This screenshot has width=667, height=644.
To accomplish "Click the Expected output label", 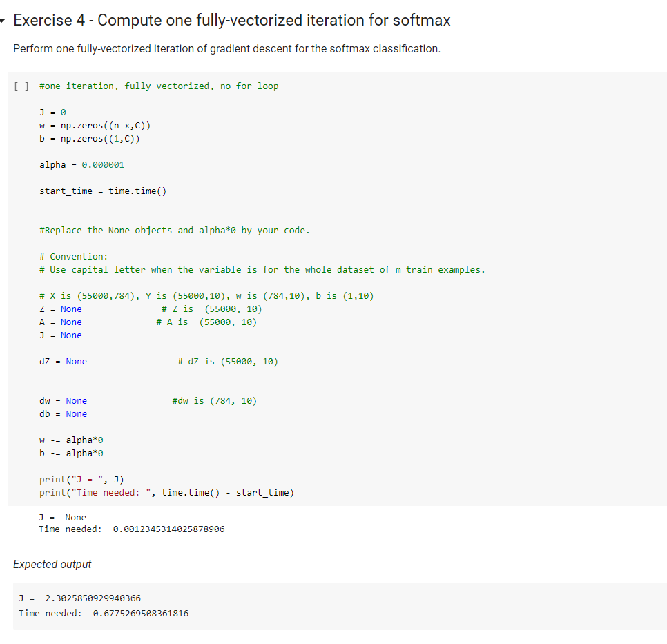I will click(52, 564).
